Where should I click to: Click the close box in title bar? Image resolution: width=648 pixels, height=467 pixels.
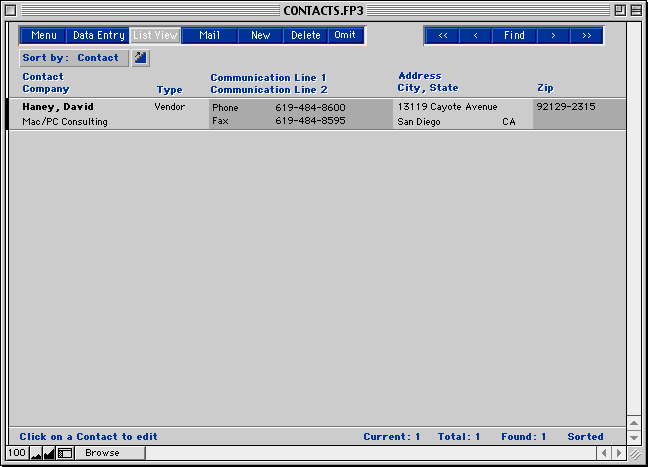(11, 10)
